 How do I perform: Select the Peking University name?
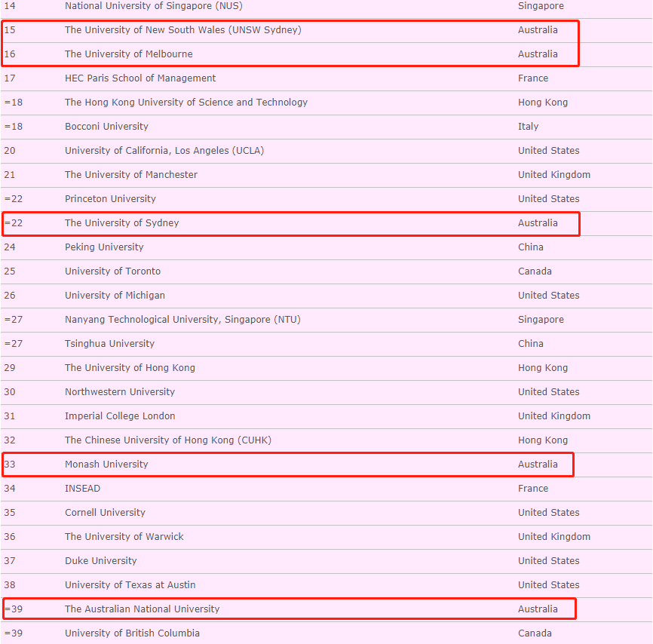click(104, 247)
